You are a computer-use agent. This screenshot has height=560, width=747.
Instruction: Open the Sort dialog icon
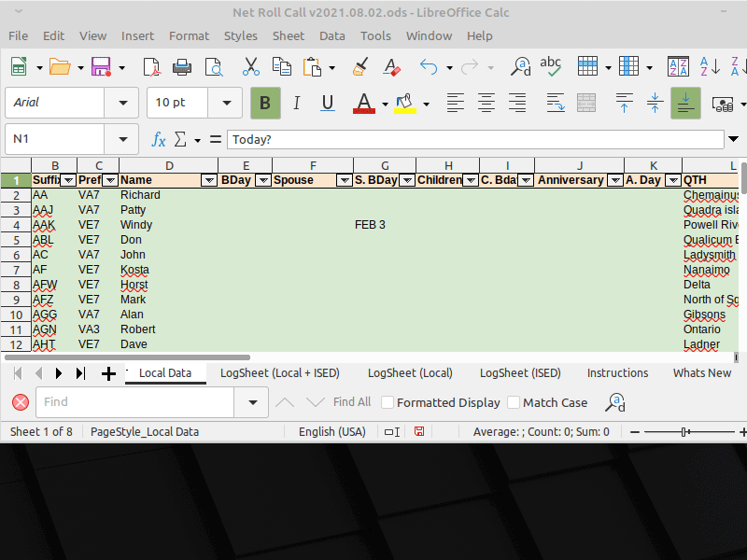pos(678,66)
